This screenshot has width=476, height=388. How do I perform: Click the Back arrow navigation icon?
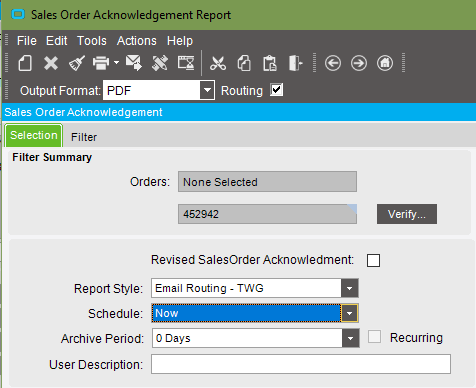coord(333,63)
